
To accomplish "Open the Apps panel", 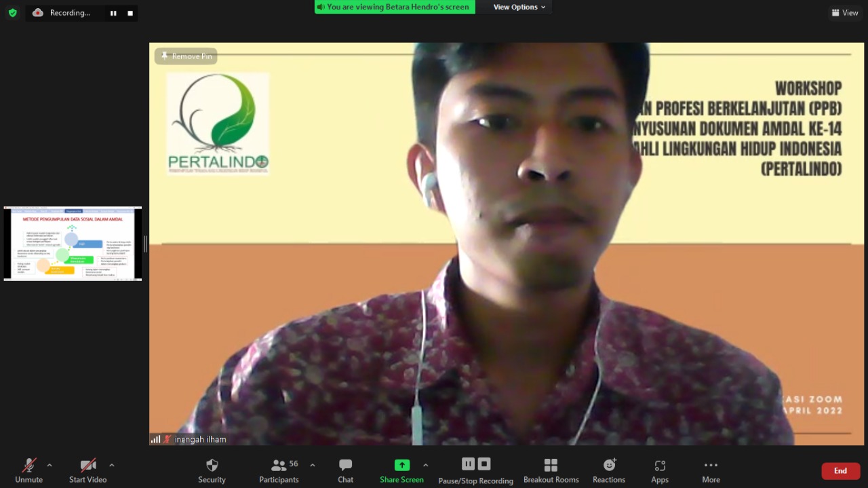I will click(660, 470).
